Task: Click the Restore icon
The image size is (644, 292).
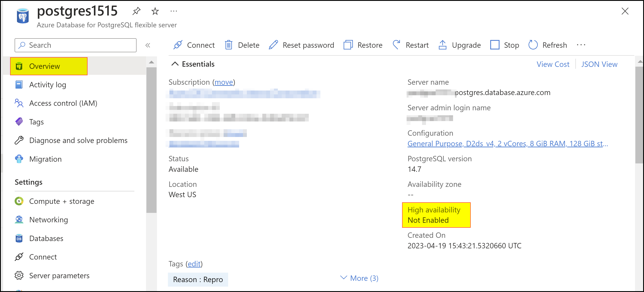Action: (x=348, y=45)
